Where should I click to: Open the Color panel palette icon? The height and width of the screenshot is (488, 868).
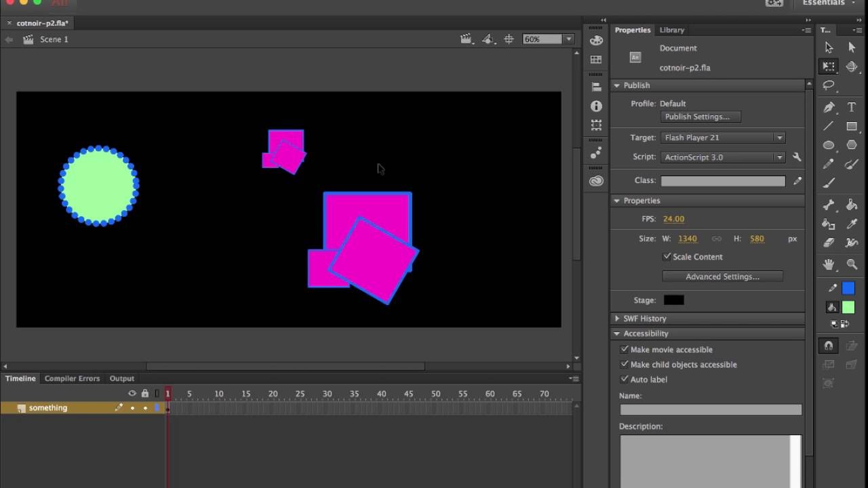[596, 41]
